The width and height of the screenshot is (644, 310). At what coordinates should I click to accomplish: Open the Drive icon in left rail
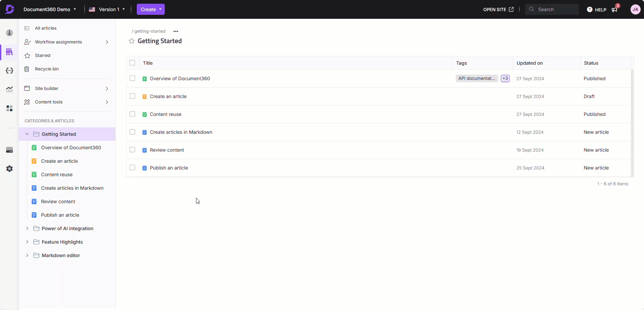[x=9, y=150]
